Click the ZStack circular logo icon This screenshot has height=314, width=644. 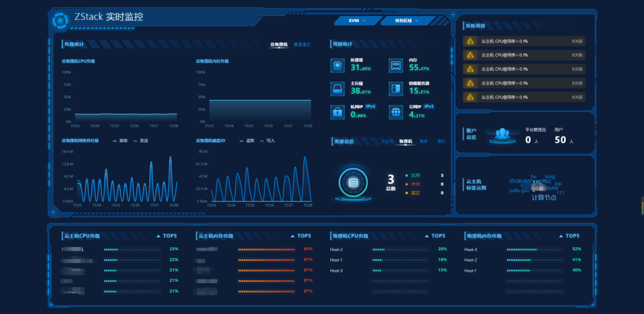pyautogui.click(x=60, y=20)
